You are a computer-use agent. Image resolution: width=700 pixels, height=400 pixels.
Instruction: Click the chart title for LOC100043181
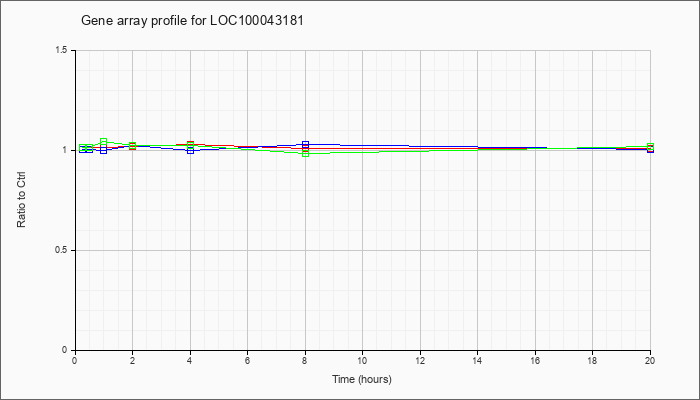[192, 21]
